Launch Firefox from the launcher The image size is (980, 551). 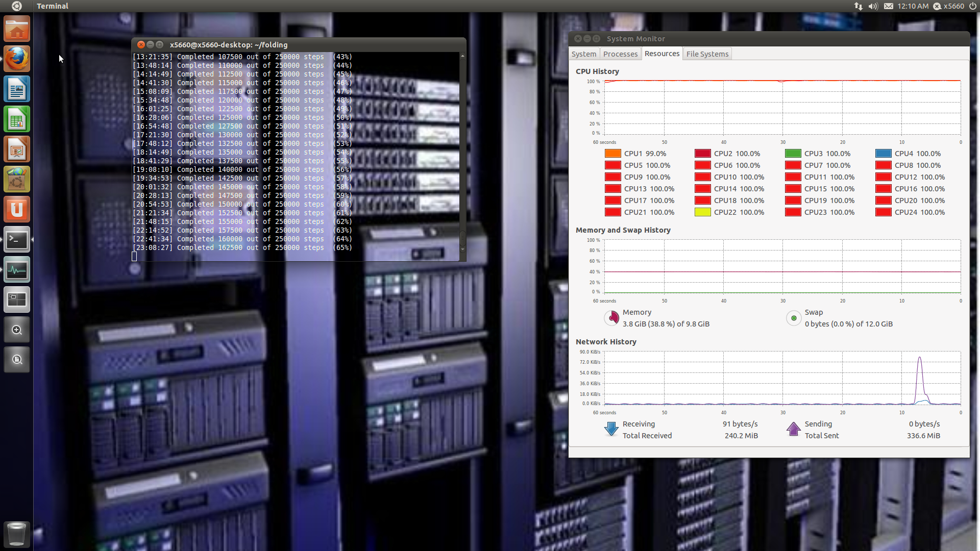(17, 59)
